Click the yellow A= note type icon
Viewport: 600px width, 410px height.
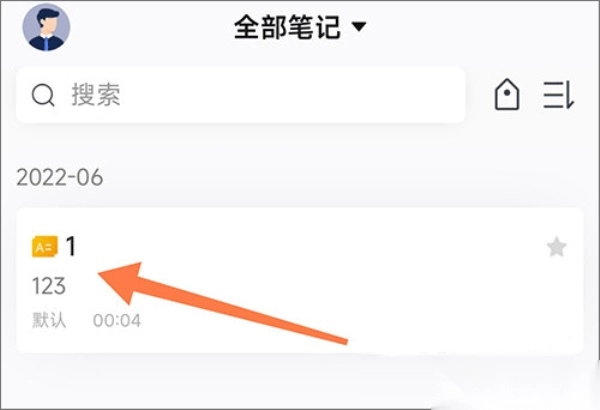[x=45, y=247]
